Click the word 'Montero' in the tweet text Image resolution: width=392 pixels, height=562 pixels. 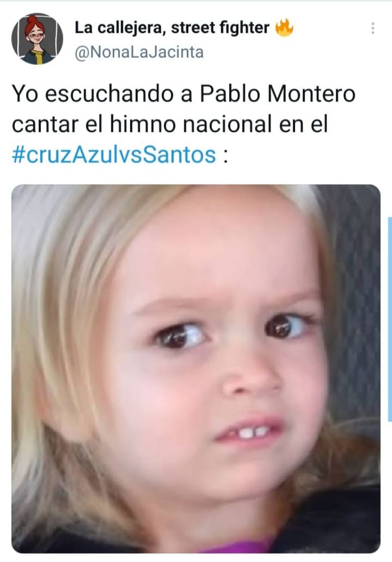(311, 94)
